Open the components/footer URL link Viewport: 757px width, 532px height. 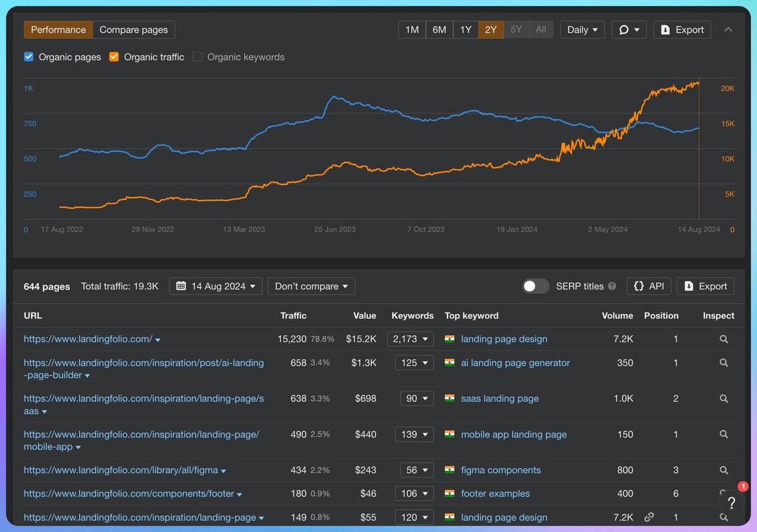click(x=129, y=494)
